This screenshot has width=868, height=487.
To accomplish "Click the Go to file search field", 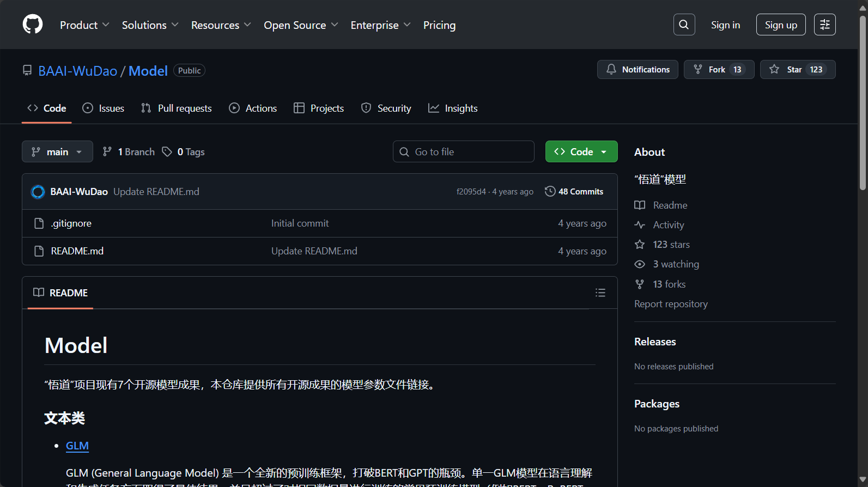I will (x=463, y=151).
